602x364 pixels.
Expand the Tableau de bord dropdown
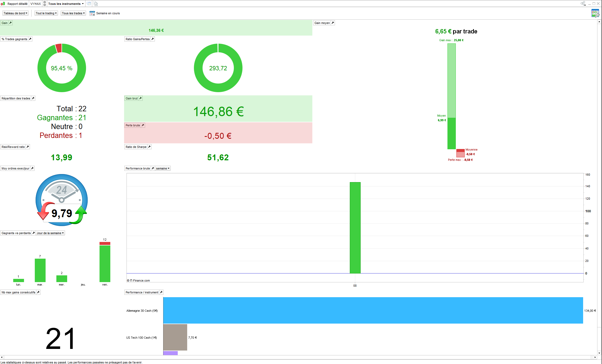coord(15,13)
